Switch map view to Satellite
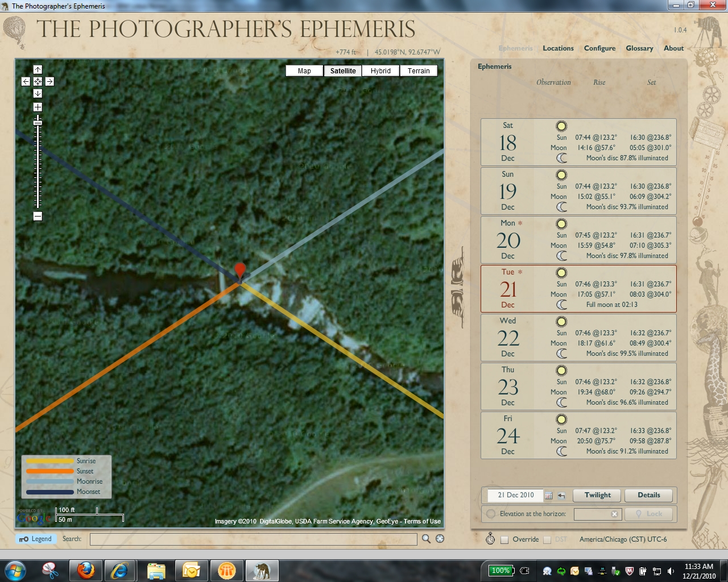The height and width of the screenshot is (582, 728). 343,71
